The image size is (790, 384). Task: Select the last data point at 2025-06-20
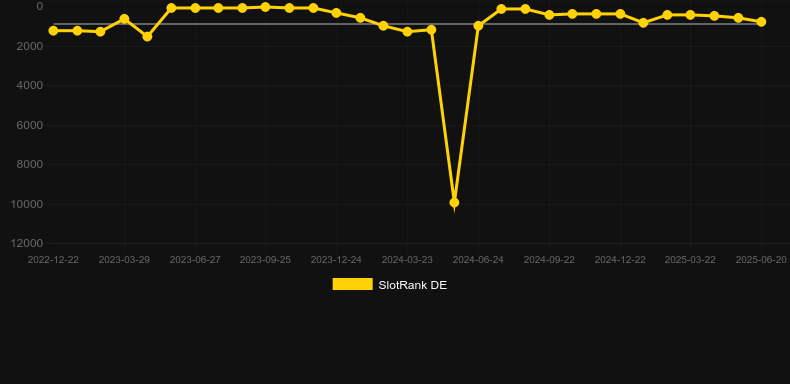coord(761,22)
